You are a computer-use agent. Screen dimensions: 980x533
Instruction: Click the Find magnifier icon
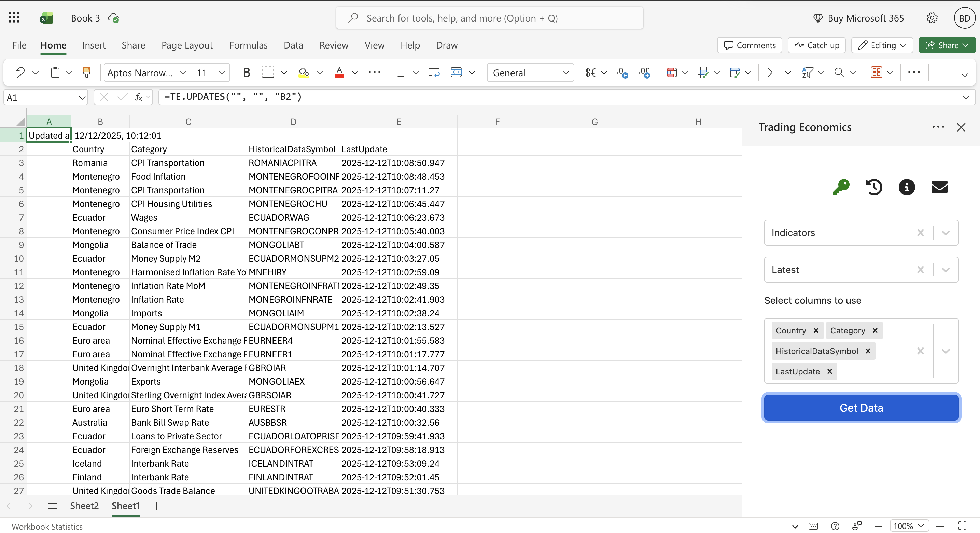(840, 72)
